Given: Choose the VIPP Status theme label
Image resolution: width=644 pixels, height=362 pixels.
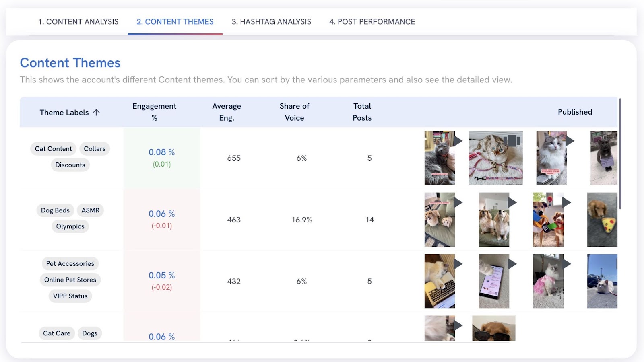Looking at the screenshot, I should coord(70,296).
